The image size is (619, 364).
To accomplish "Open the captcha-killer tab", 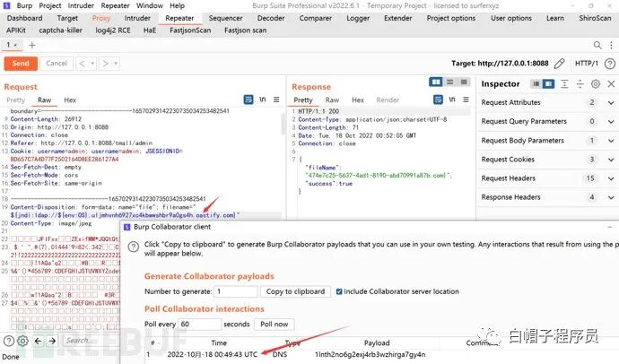I will (x=60, y=30).
